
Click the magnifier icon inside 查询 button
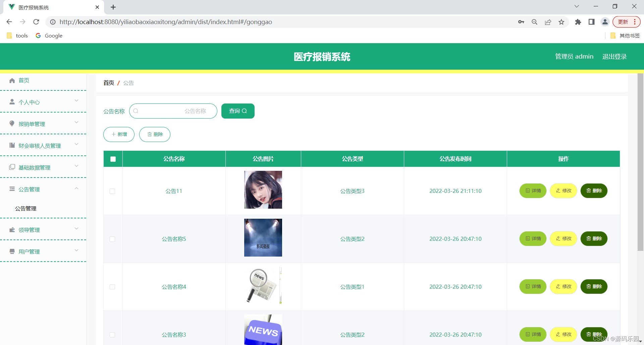click(x=245, y=111)
